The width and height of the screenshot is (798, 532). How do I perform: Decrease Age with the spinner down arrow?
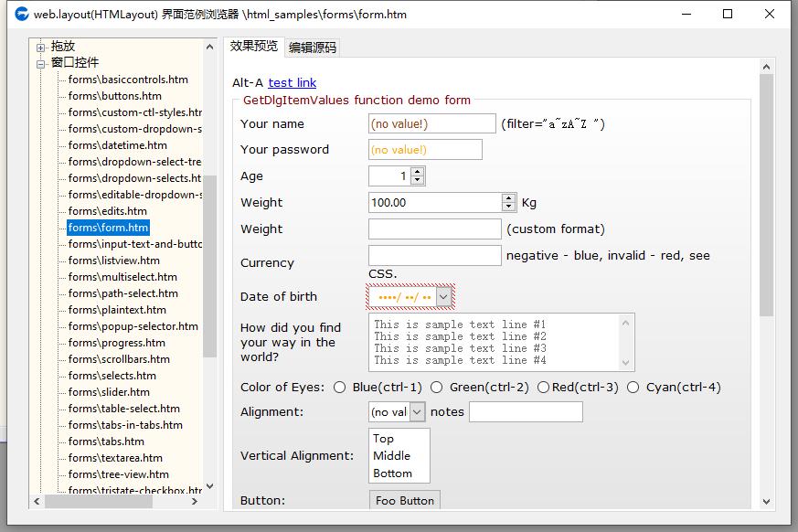418,180
